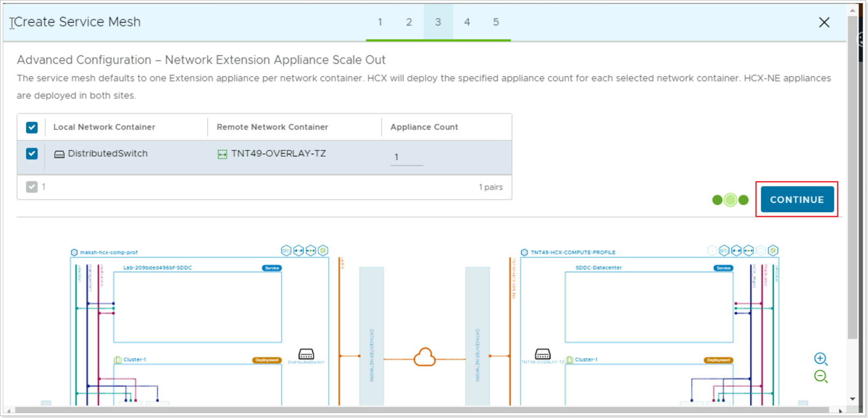Click the SDDC-Datacenter label
868x418 pixels.
(x=598, y=268)
